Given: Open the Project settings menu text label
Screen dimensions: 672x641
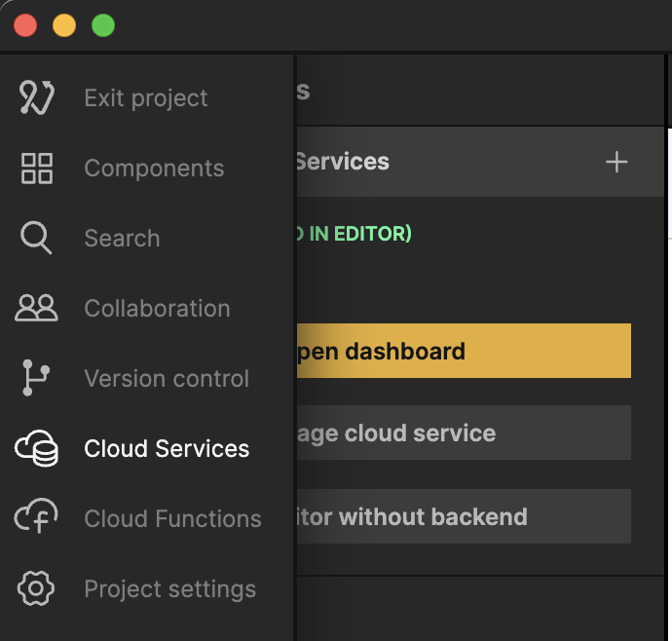Looking at the screenshot, I should point(169,589).
